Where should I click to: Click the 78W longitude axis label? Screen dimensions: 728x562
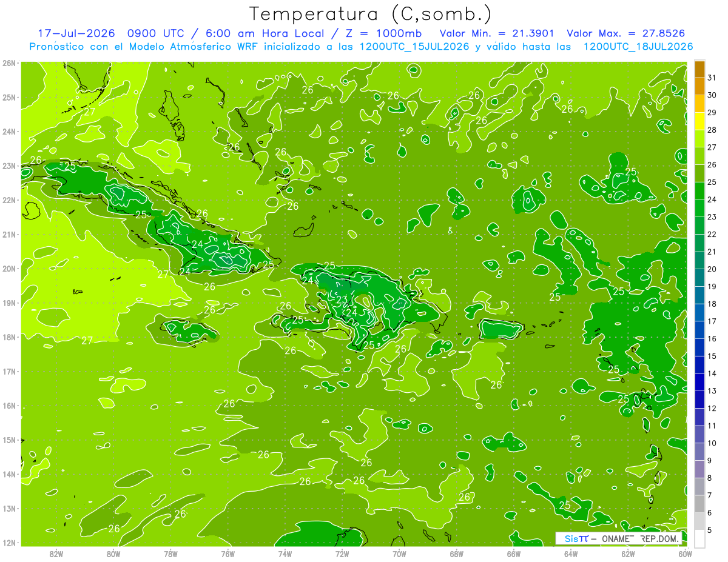click(170, 554)
